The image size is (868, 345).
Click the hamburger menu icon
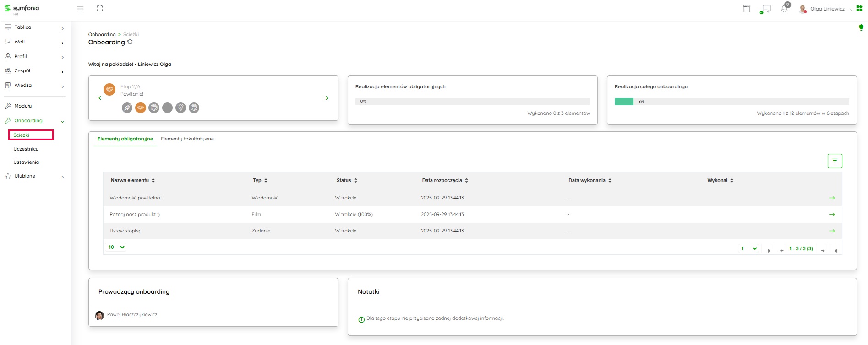[80, 9]
